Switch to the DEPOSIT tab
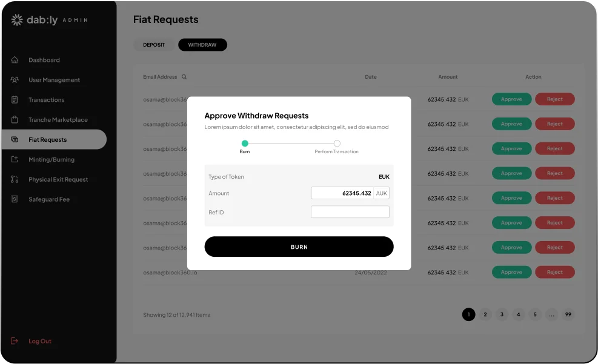 [x=154, y=45]
